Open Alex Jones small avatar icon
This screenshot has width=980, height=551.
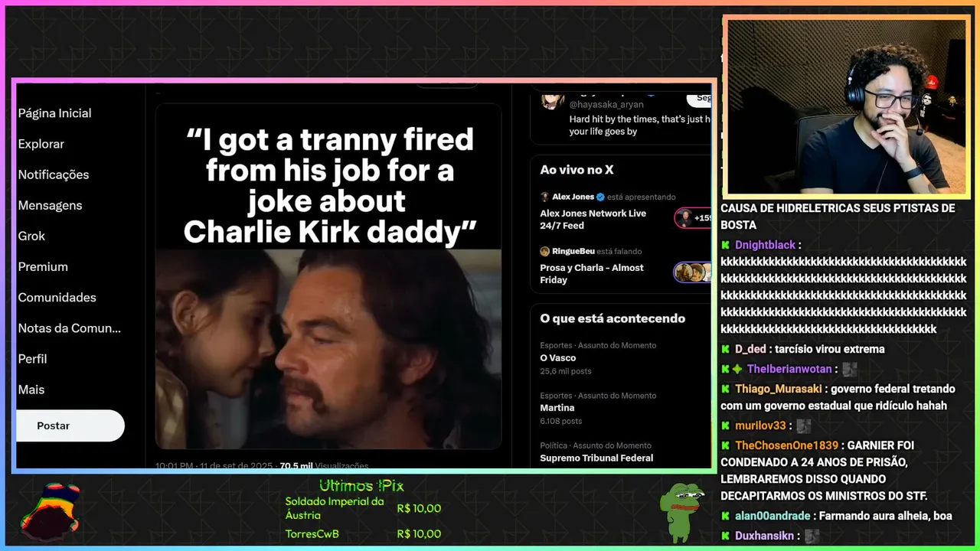(544, 197)
